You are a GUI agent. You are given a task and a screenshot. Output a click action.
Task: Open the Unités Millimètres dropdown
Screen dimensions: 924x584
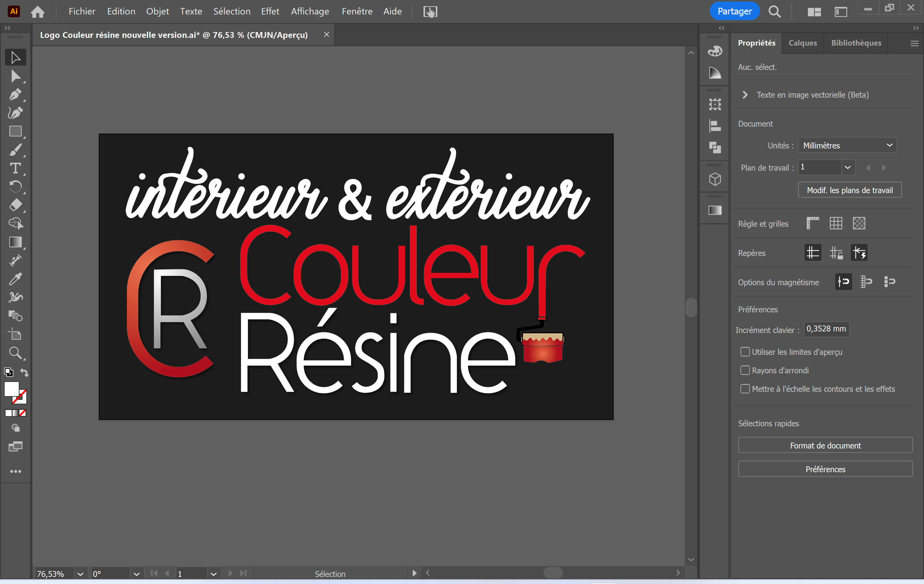pyautogui.click(x=847, y=145)
